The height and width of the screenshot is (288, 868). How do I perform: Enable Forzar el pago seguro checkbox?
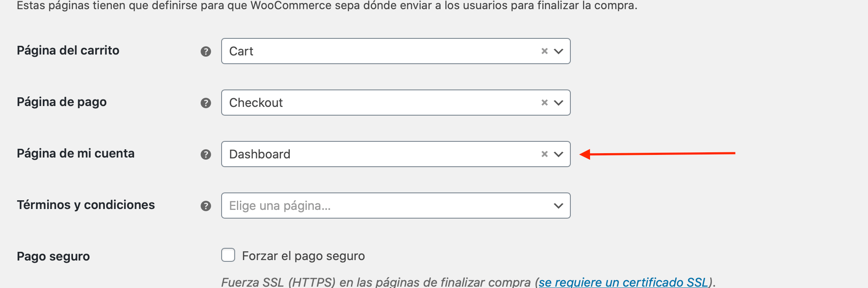pos(228,255)
